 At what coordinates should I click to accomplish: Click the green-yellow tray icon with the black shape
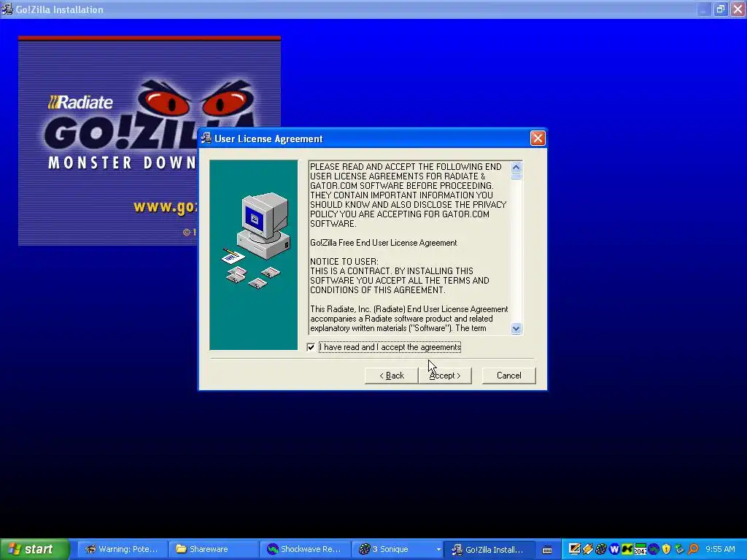[x=627, y=549]
